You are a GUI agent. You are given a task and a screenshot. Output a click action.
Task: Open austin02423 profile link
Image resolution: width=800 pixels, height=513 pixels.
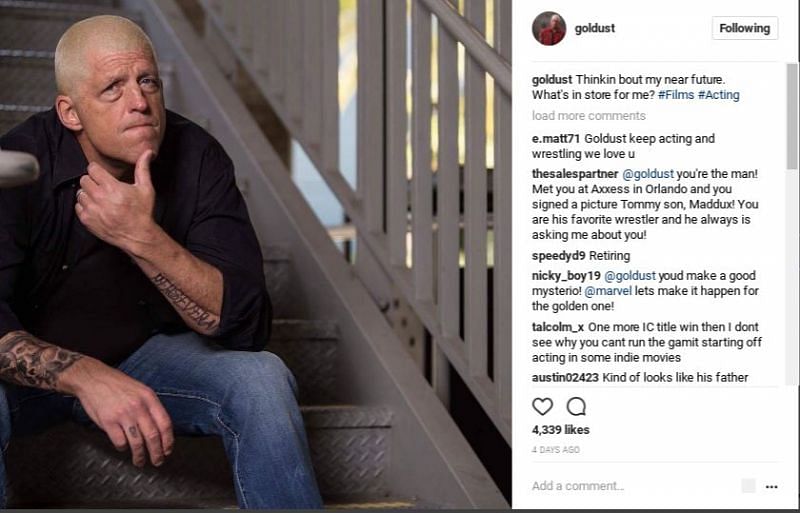565,378
